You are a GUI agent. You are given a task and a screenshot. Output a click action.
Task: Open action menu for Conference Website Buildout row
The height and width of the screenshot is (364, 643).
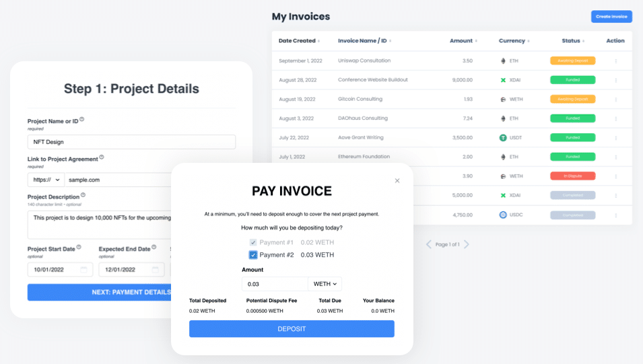pyautogui.click(x=615, y=80)
